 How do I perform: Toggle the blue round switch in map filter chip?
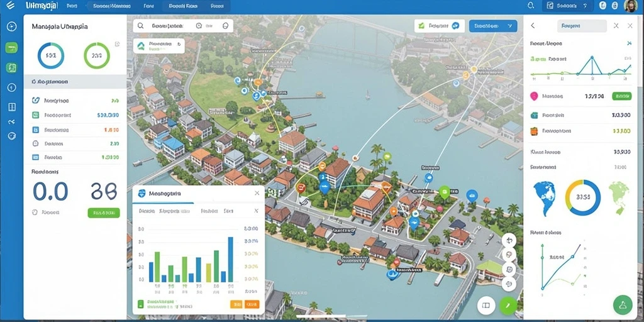455,26
